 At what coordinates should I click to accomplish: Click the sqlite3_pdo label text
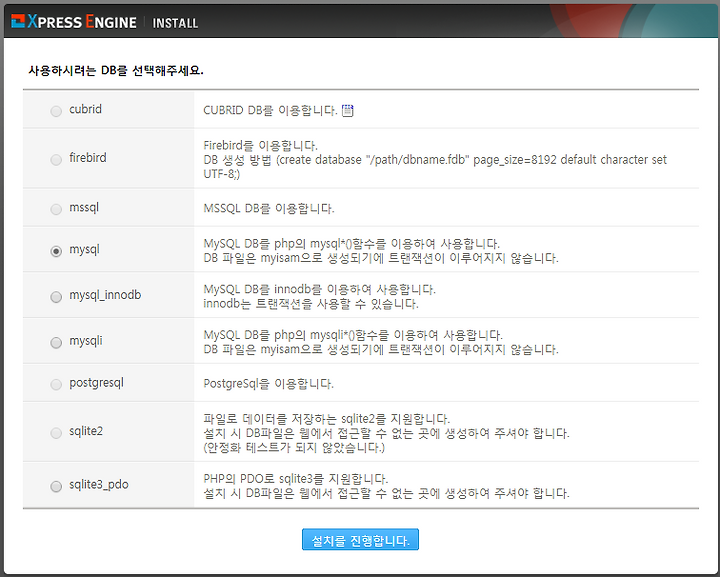99,485
